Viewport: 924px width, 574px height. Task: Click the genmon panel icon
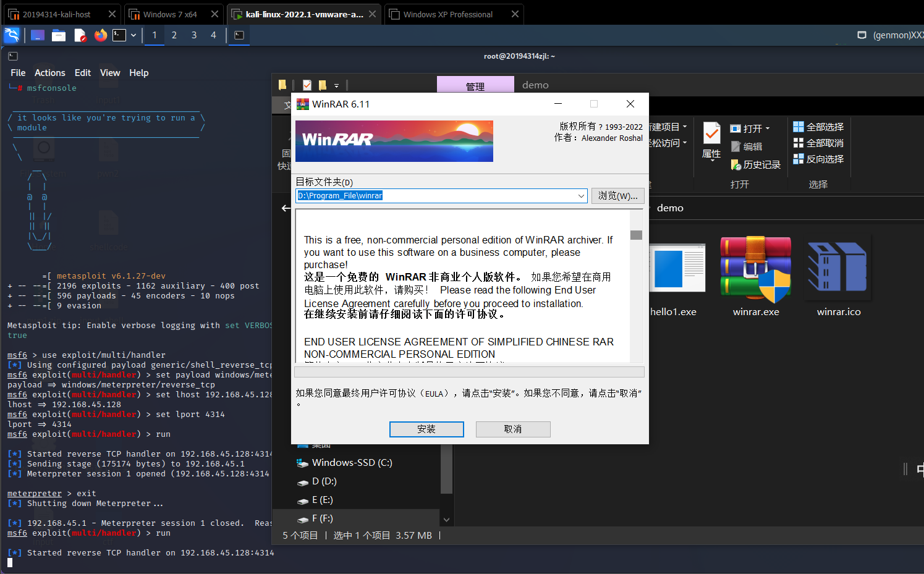click(x=862, y=35)
